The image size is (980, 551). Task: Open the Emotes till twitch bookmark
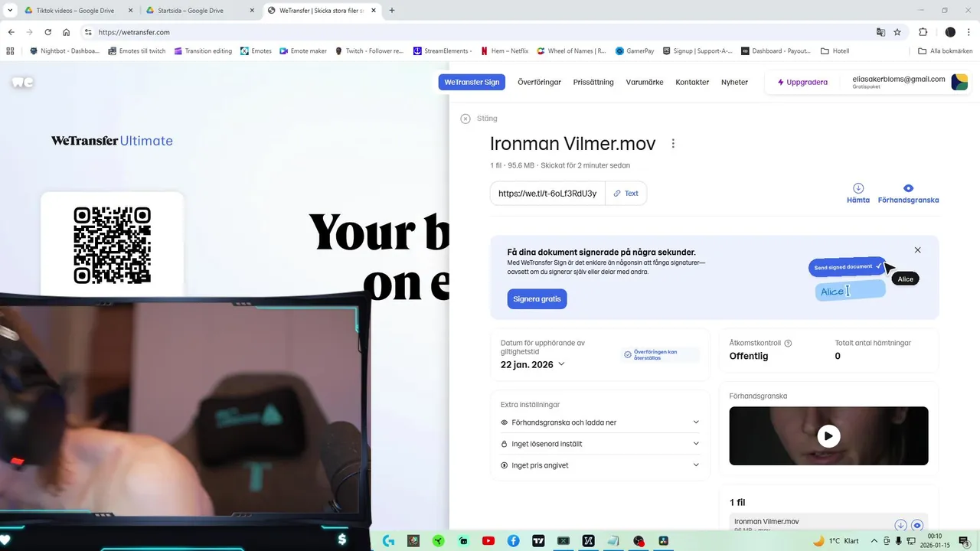point(137,51)
